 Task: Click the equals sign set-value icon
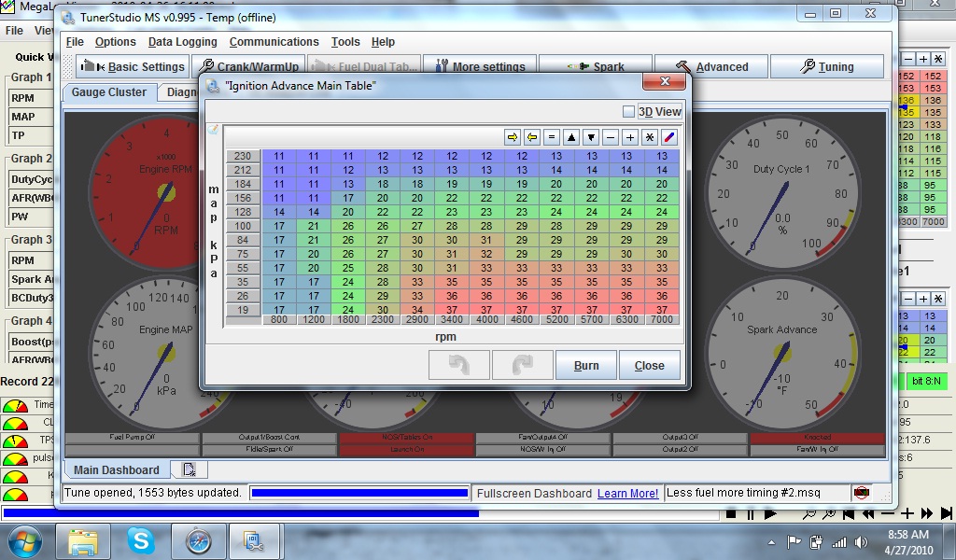point(552,137)
